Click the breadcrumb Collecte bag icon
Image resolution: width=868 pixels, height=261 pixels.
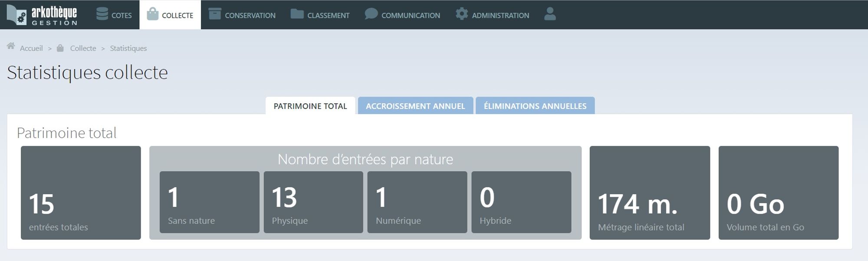pyautogui.click(x=60, y=48)
